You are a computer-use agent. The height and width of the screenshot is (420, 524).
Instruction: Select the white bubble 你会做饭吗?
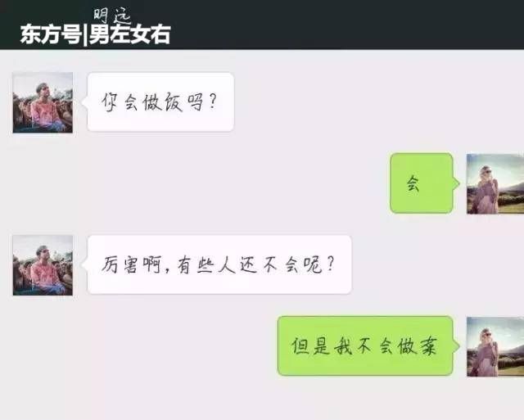click(160, 102)
